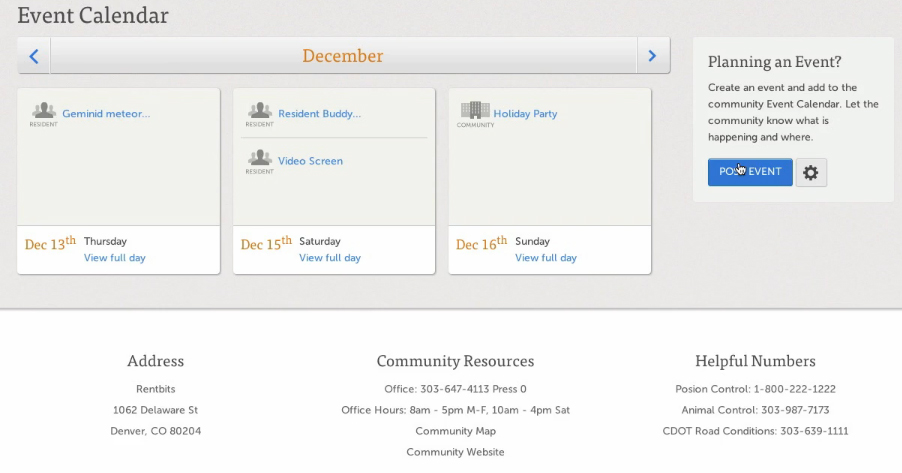Screen dimensions: 902x473
Task: View full day for Dec 13th Thursday
Action: (x=115, y=258)
